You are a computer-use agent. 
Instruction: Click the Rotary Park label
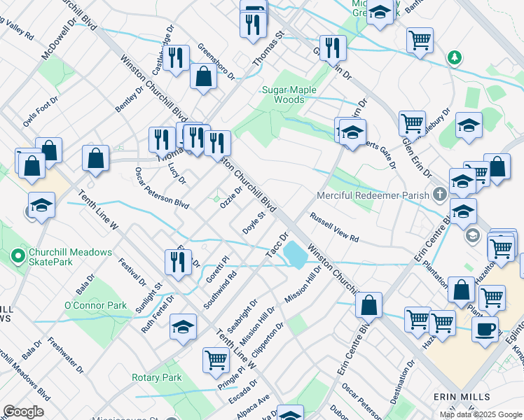156,377
